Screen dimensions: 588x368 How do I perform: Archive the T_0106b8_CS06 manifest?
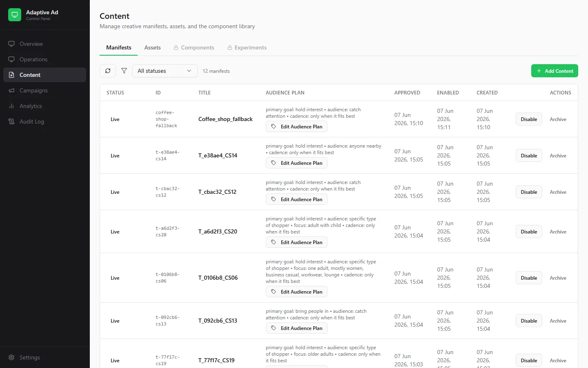tap(558, 278)
